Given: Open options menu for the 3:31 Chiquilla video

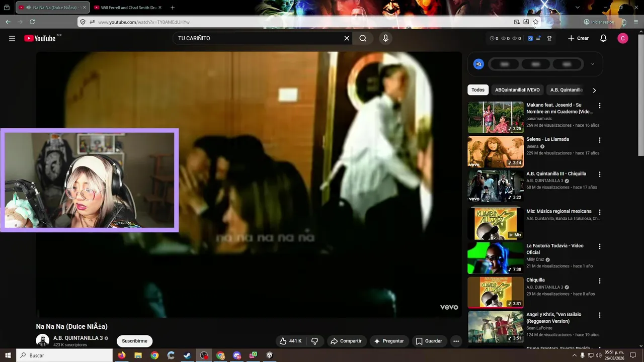Looking at the screenshot, I should pos(599,281).
